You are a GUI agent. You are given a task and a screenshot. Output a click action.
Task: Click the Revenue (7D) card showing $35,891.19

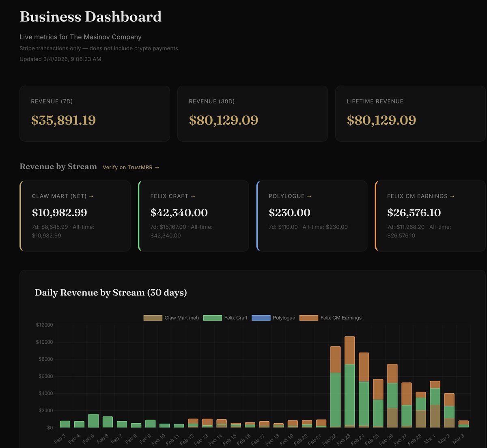tap(95, 114)
